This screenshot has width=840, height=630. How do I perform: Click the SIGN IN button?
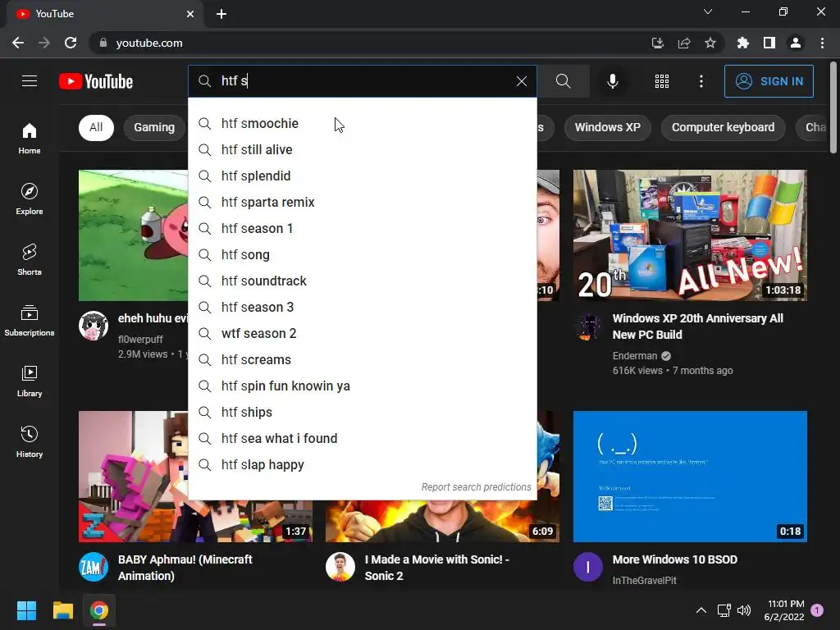pyautogui.click(x=769, y=81)
